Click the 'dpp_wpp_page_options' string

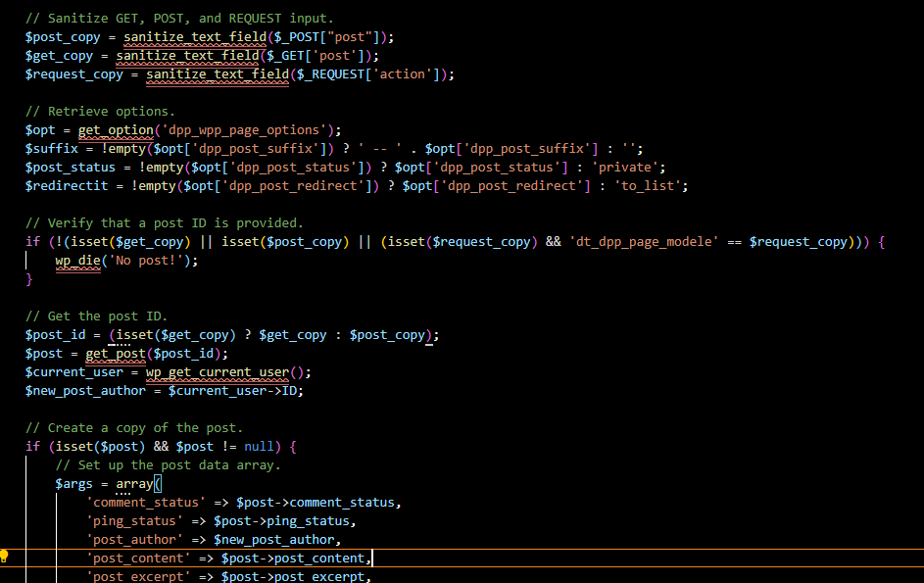point(244,130)
